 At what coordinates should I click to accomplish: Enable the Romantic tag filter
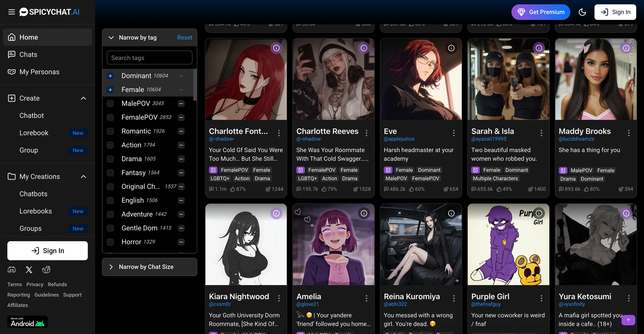(x=110, y=131)
